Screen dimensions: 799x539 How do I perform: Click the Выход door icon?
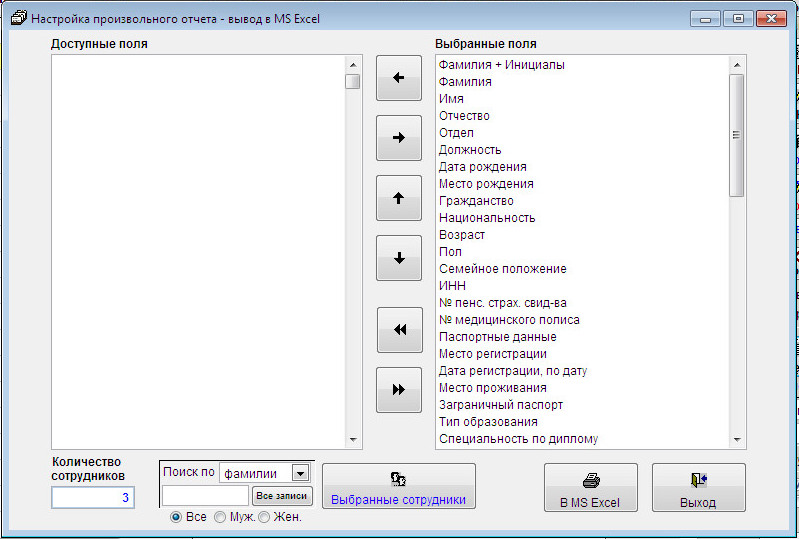[699, 479]
